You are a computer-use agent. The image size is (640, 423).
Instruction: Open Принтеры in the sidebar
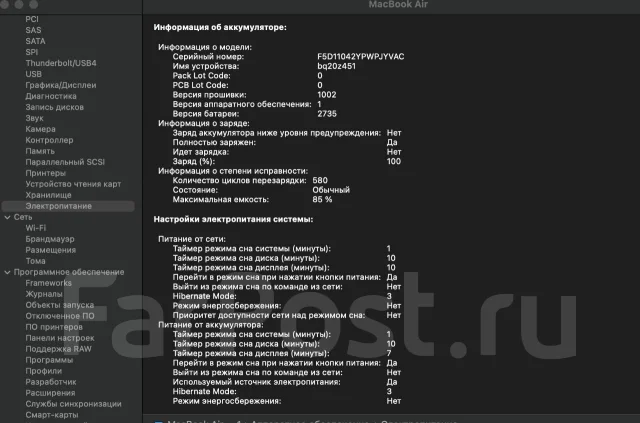pyautogui.click(x=46, y=173)
